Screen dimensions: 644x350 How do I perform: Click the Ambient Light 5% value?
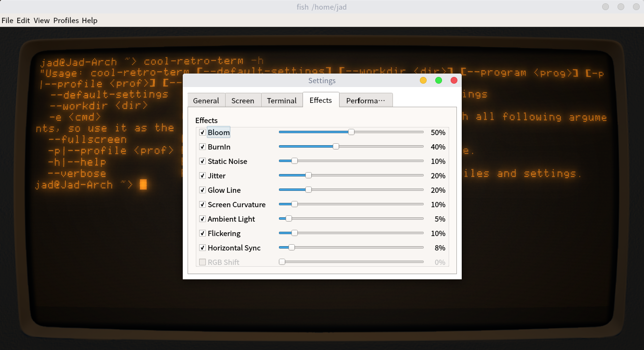coord(440,219)
